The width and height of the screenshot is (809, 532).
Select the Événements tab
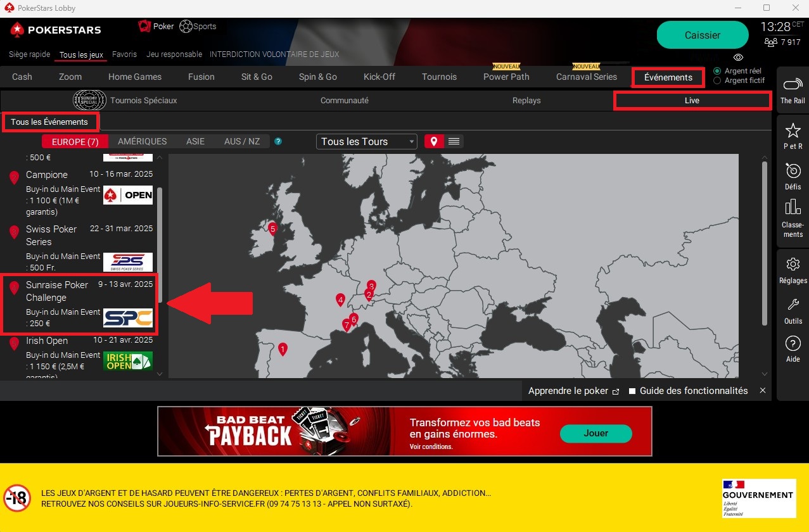point(668,77)
